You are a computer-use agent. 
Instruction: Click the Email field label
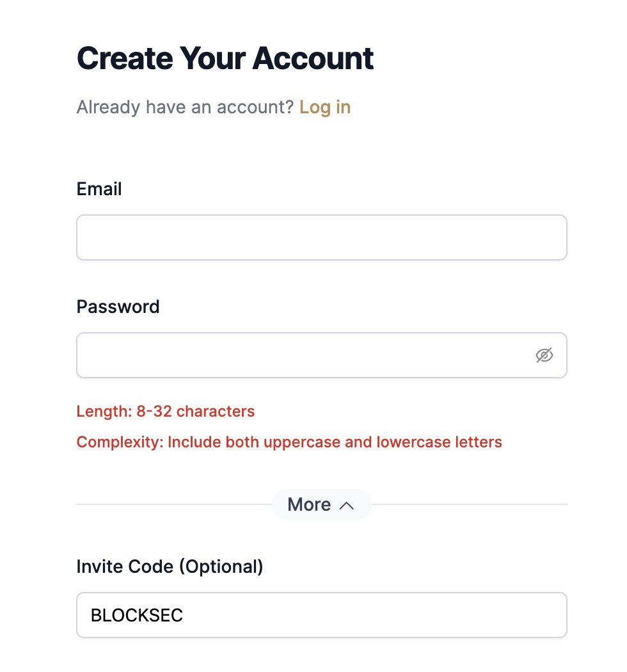99,189
